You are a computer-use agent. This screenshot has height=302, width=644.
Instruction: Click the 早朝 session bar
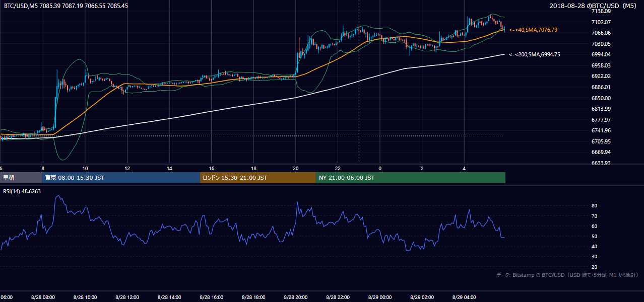(21, 178)
